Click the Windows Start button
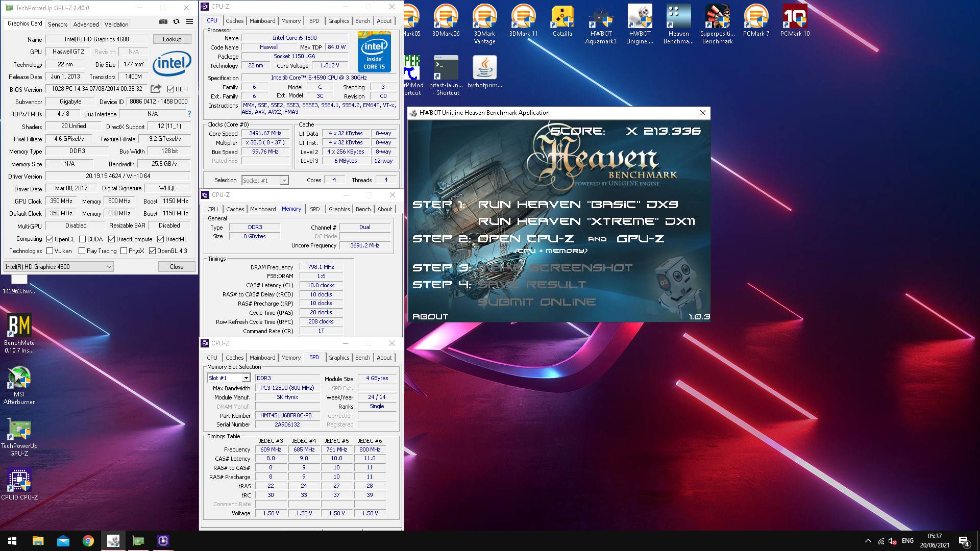This screenshot has width=980, height=551. click(12, 541)
